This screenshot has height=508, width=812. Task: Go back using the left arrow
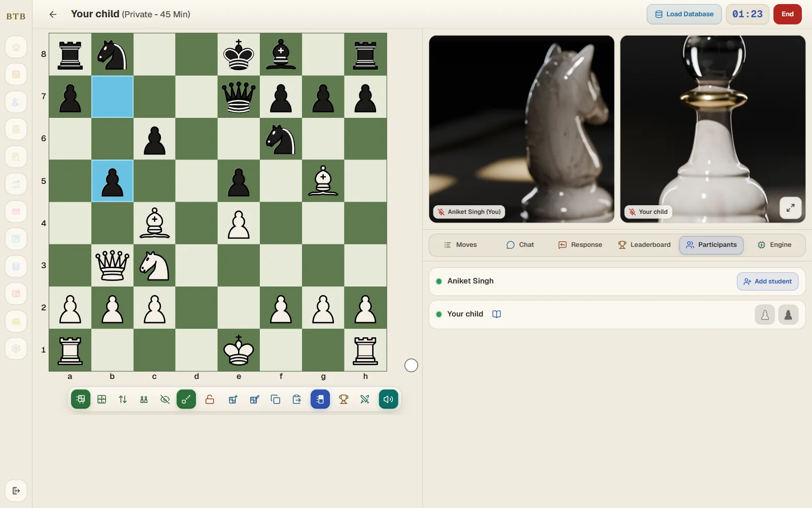tap(53, 14)
